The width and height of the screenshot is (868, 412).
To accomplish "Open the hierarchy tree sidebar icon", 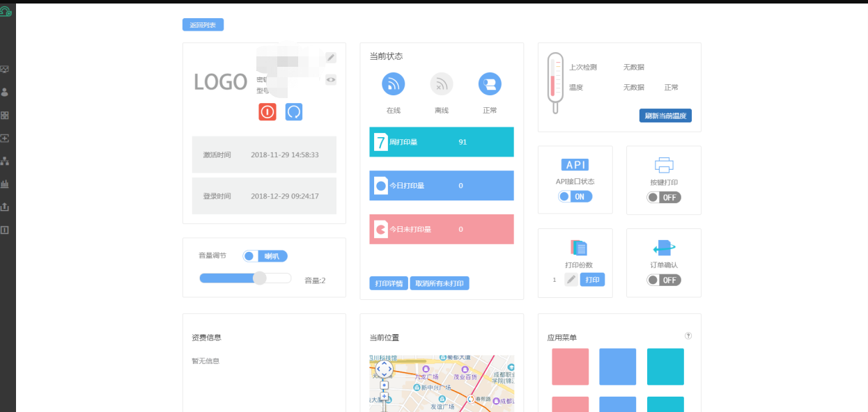I will click(x=5, y=161).
